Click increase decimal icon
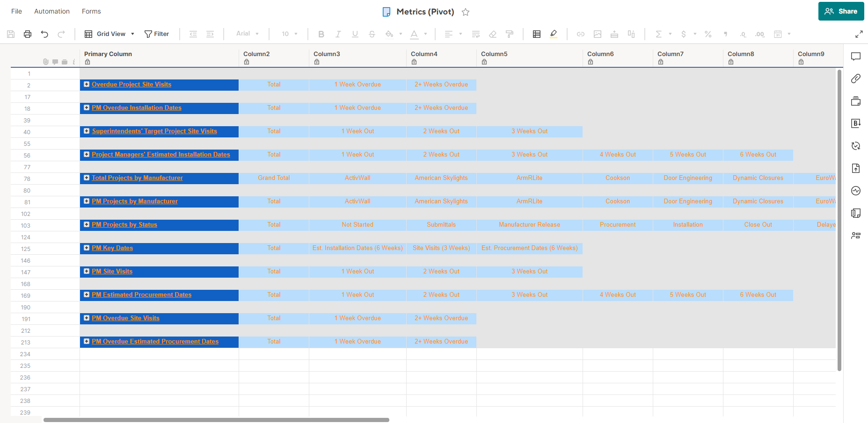This screenshot has height=423, width=868. tap(760, 34)
